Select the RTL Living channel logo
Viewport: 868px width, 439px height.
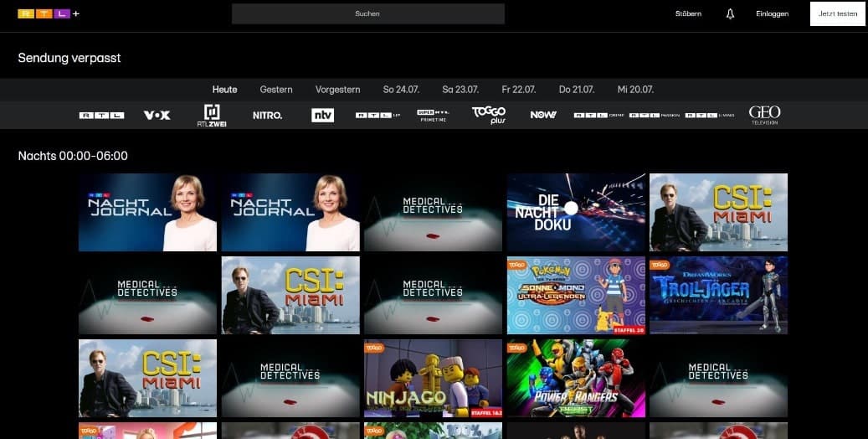point(710,116)
